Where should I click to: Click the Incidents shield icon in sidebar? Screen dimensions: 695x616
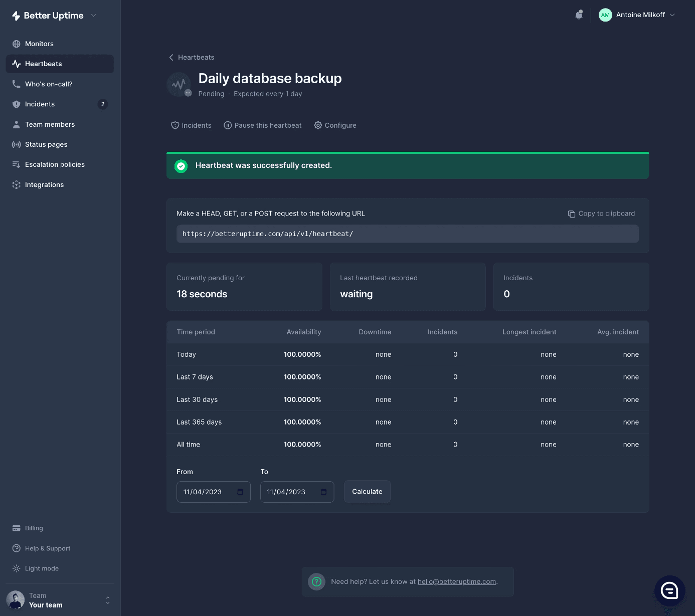click(x=17, y=104)
